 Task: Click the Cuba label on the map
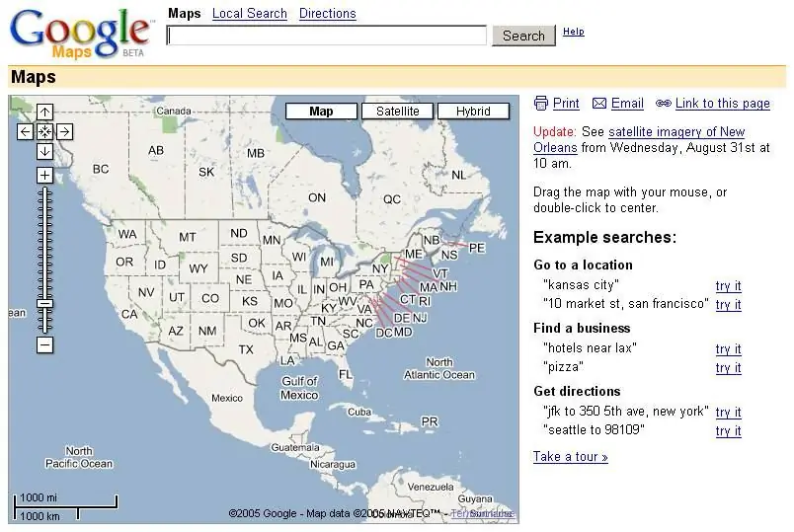359,412
